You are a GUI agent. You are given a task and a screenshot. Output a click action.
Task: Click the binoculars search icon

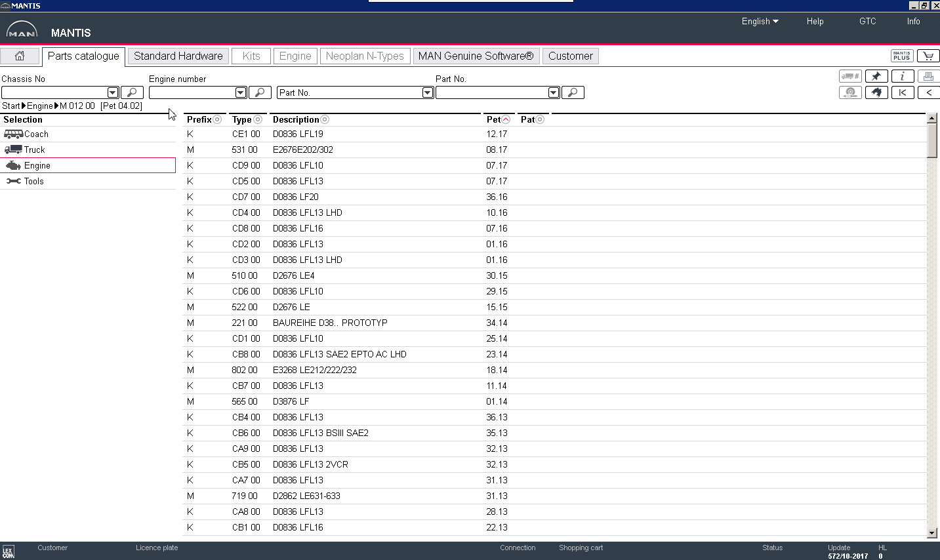tap(876, 92)
